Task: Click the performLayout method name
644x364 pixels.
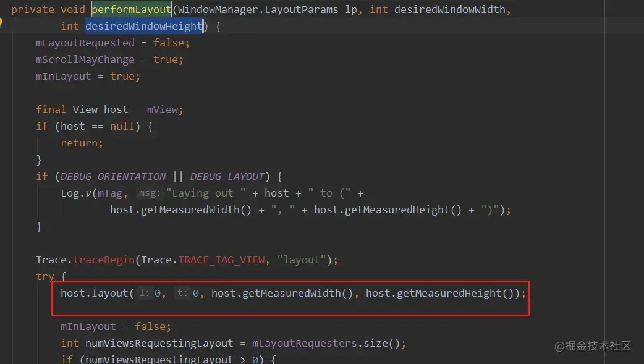Action: coord(132,9)
